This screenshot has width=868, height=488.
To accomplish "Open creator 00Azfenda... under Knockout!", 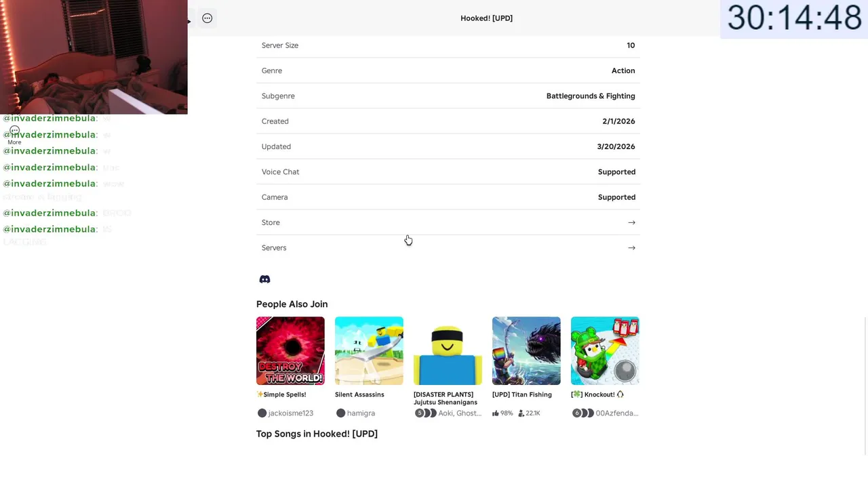I will (x=606, y=413).
